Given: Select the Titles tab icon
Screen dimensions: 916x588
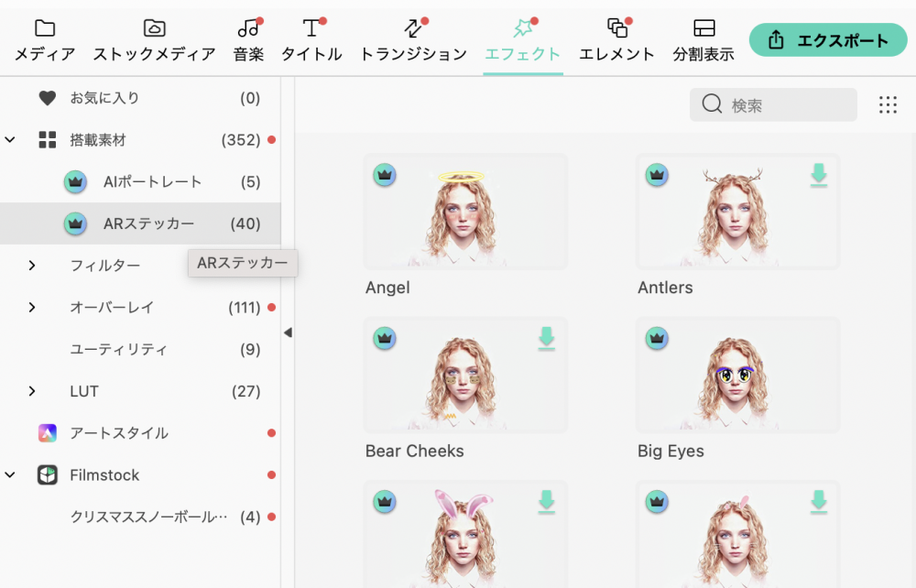Looking at the screenshot, I should tap(311, 28).
